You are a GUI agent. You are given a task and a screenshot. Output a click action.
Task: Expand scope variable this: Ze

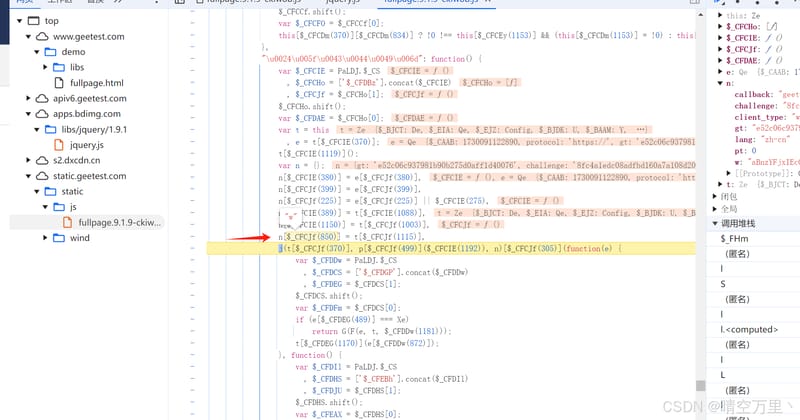click(x=720, y=15)
